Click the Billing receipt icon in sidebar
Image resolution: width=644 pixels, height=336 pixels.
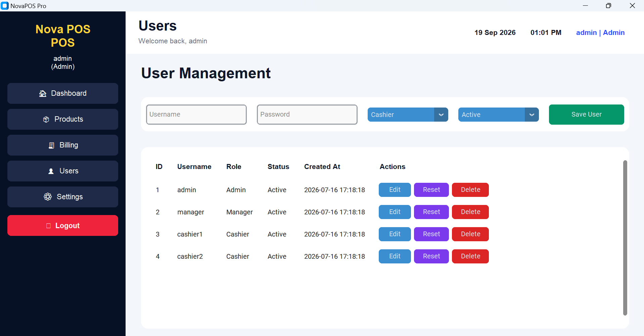pyautogui.click(x=51, y=145)
